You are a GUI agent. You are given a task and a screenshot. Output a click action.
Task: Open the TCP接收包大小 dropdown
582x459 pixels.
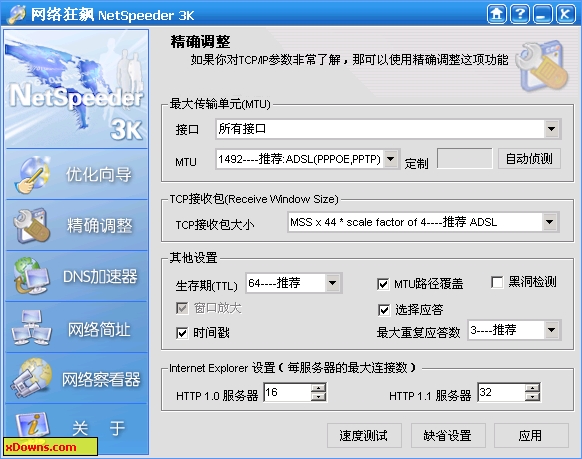(549, 222)
